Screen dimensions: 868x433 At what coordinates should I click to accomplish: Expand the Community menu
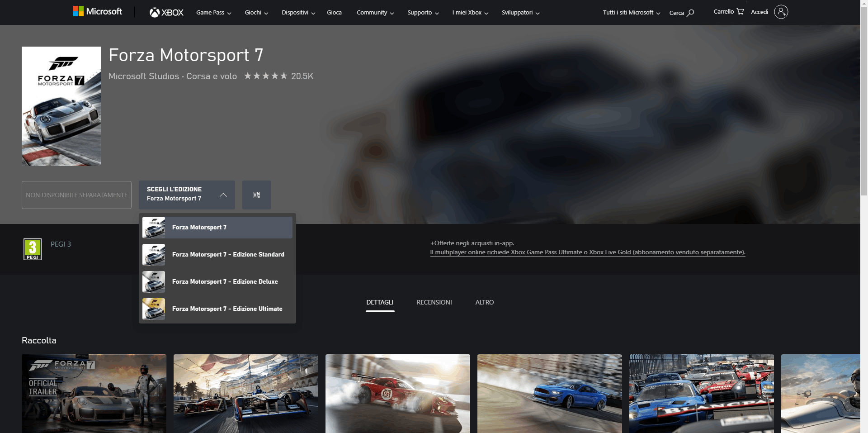tap(375, 13)
